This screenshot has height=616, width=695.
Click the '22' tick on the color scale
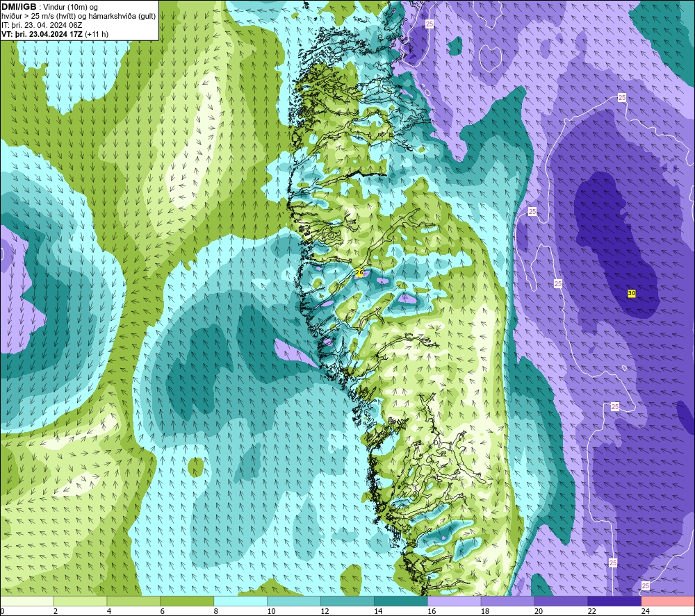coord(591,611)
